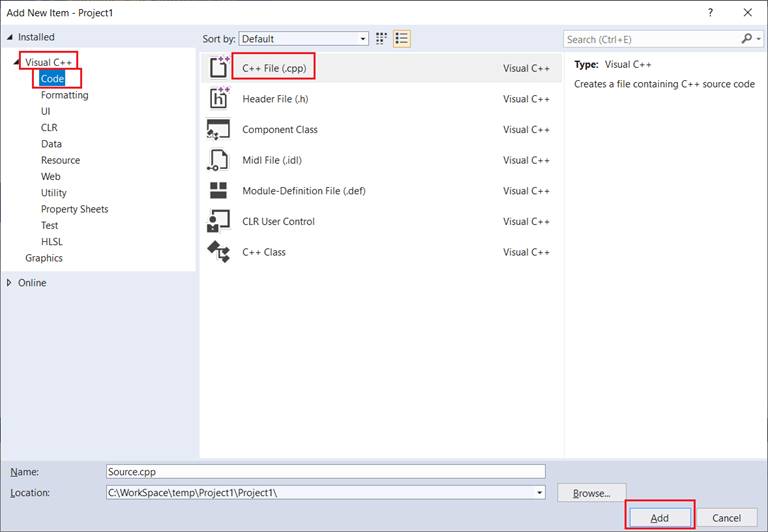The width and height of the screenshot is (768, 532).
Task: Open the Location path dropdown
Action: coord(540,492)
